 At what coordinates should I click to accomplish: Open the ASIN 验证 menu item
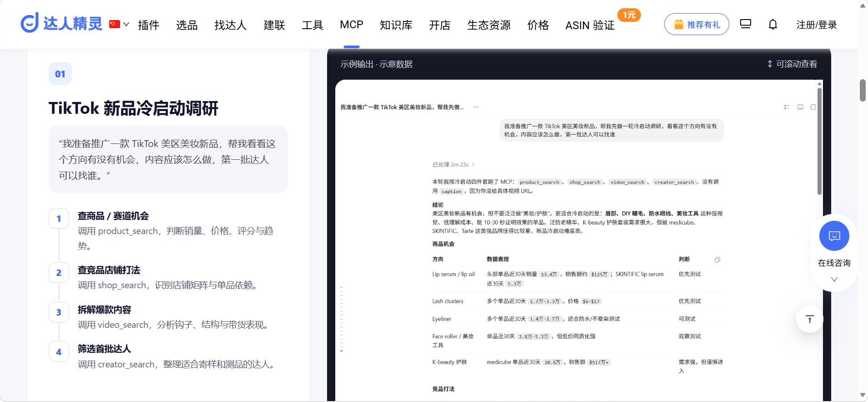pos(590,25)
